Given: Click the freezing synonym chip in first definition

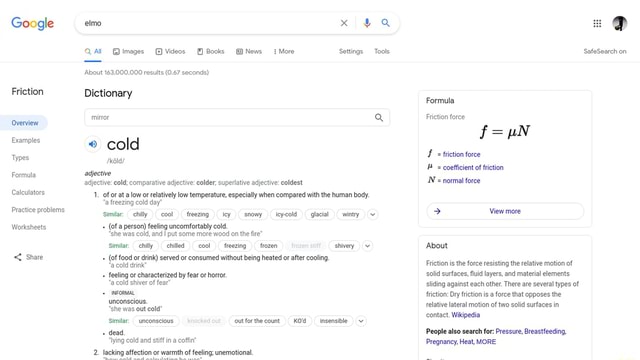Looking at the screenshot, I should coord(198,214).
